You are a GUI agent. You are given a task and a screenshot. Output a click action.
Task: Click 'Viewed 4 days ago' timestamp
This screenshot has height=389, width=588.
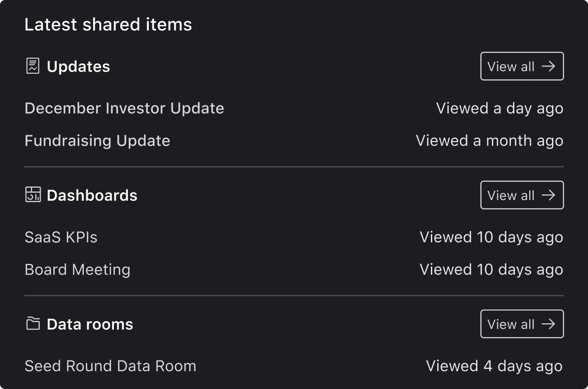(x=494, y=366)
